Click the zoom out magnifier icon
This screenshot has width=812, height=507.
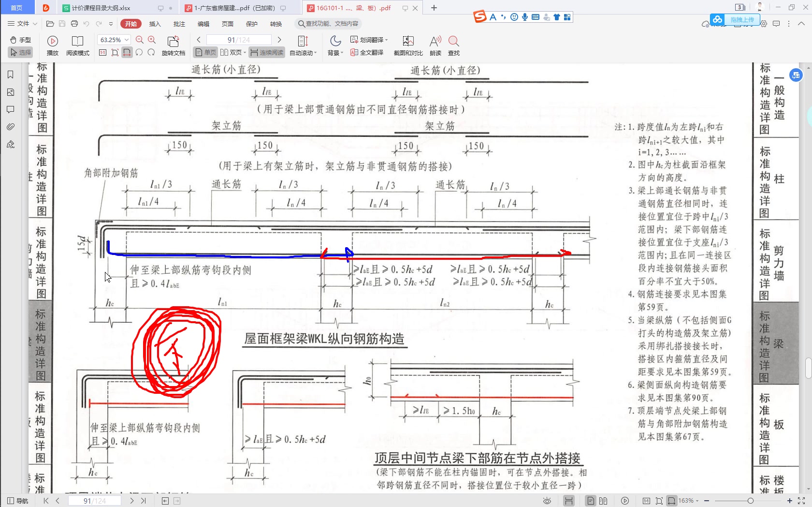pyautogui.click(x=140, y=40)
